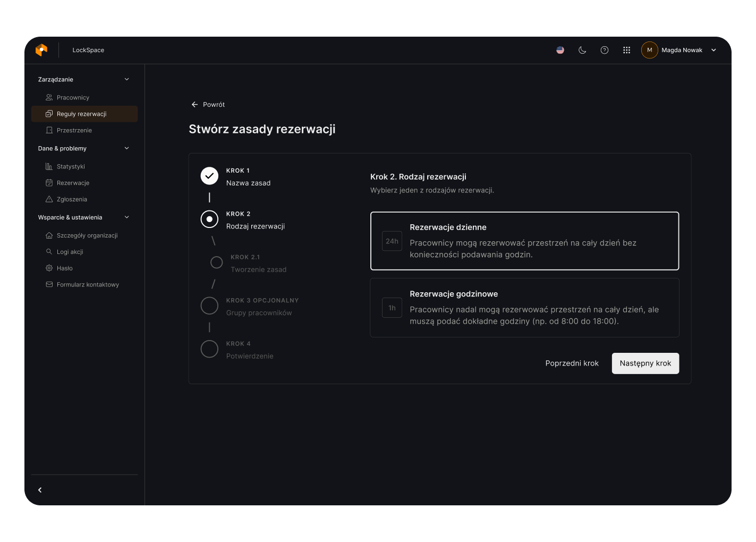Select the Rezerwacje godzinowe option
Viewport: 756px width, 542px height.
click(524, 308)
